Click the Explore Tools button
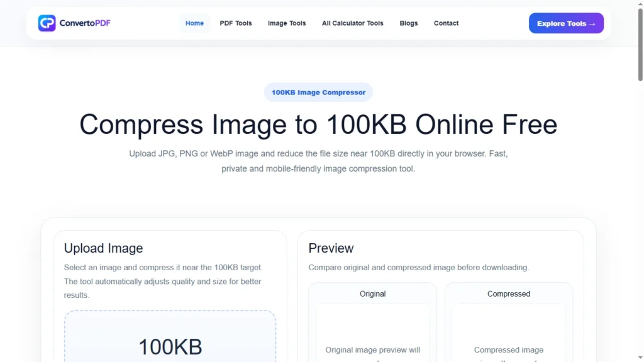 (x=566, y=23)
